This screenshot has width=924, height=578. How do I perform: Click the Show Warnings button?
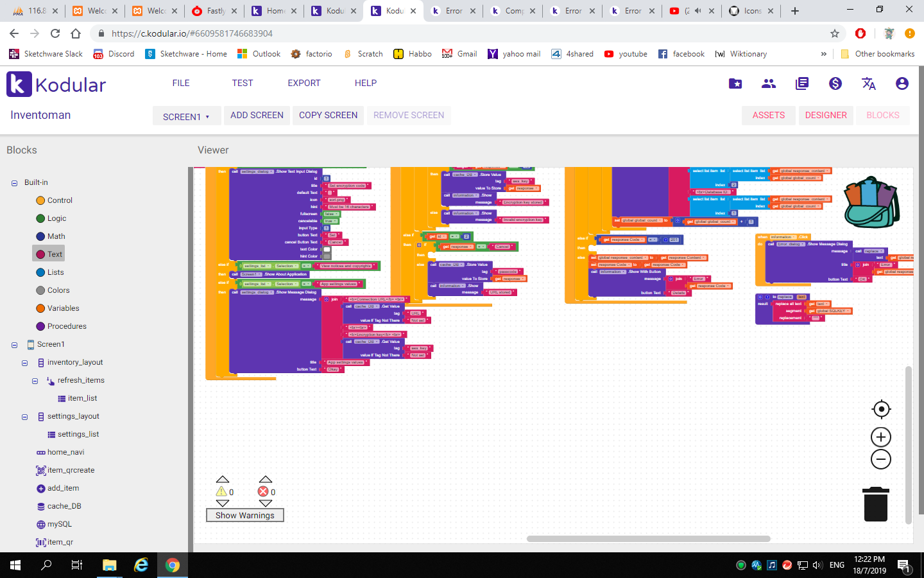click(x=245, y=515)
